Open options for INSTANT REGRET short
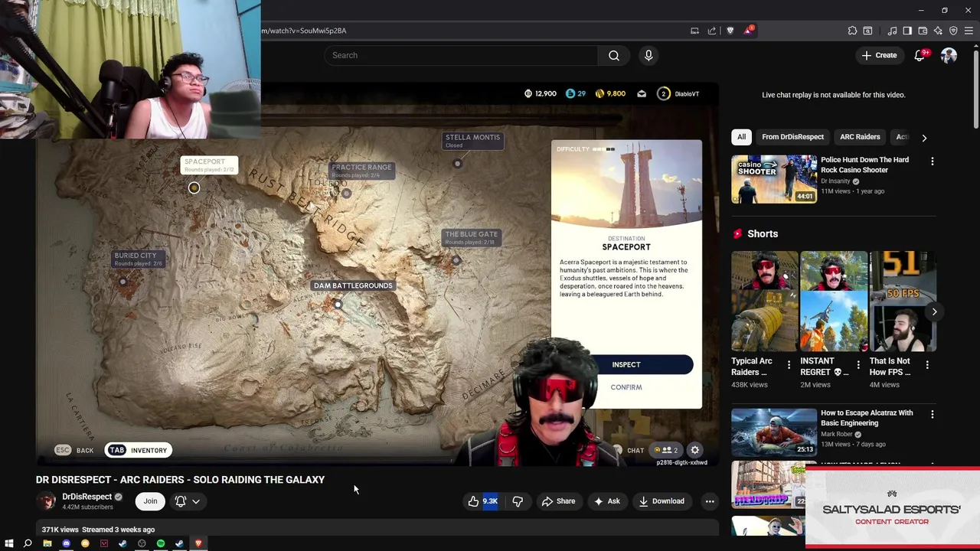The image size is (980, 551). [x=857, y=365]
